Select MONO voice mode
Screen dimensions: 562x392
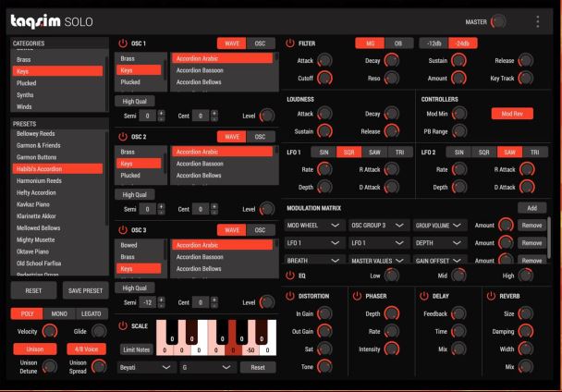pos(59,313)
